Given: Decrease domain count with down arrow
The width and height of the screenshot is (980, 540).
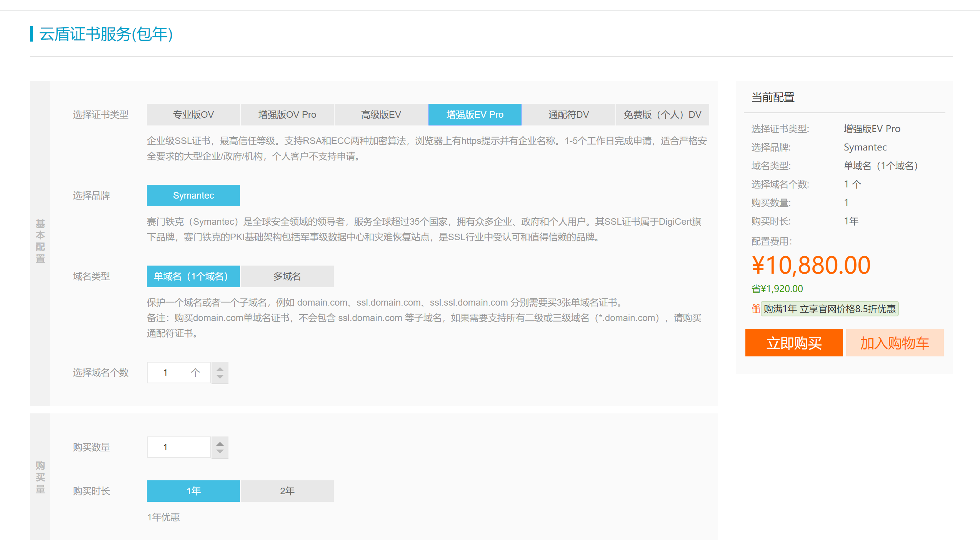Looking at the screenshot, I should pyautogui.click(x=220, y=377).
